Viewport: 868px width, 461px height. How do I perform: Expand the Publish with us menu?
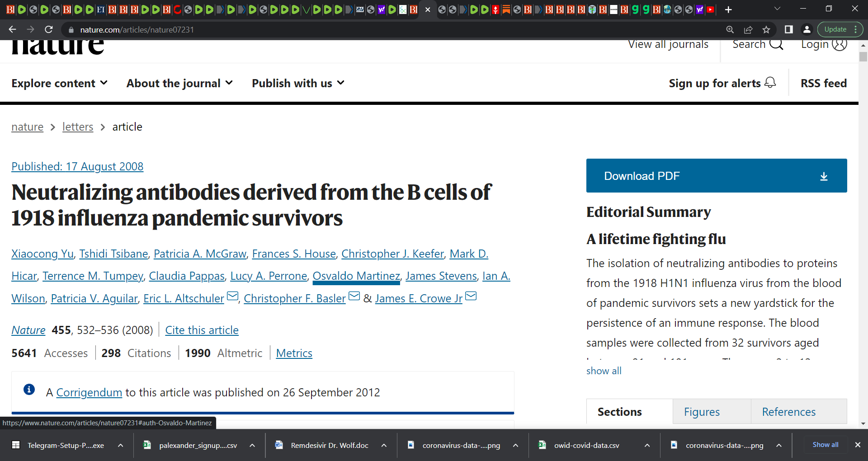pyautogui.click(x=298, y=83)
